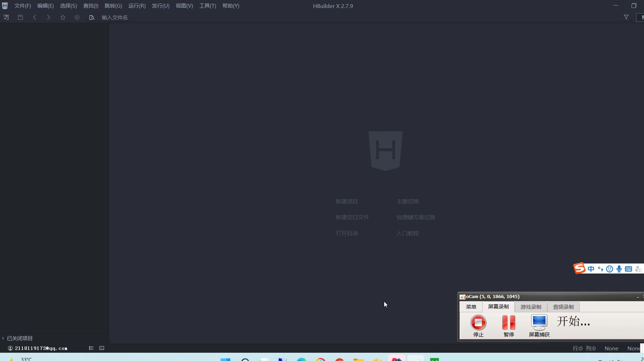Click the 新建项目 link

347,201
